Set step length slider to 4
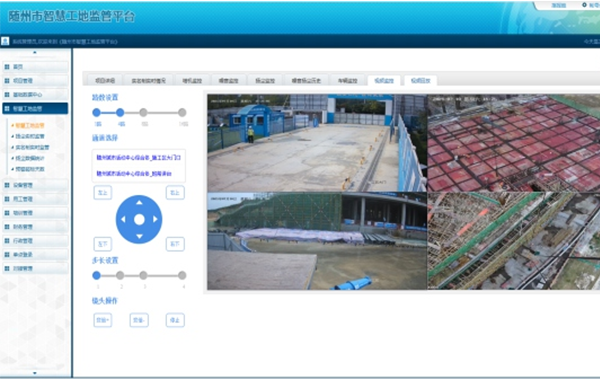The image size is (600, 380). tap(182, 275)
